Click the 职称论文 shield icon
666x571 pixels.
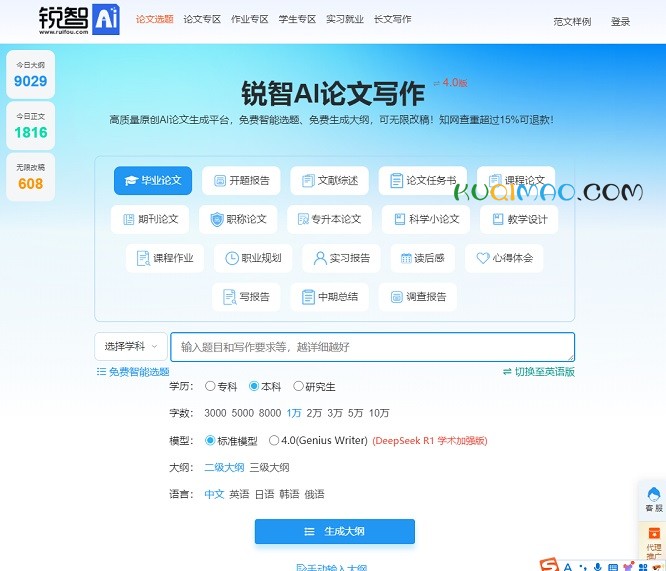click(x=217, y=219)
